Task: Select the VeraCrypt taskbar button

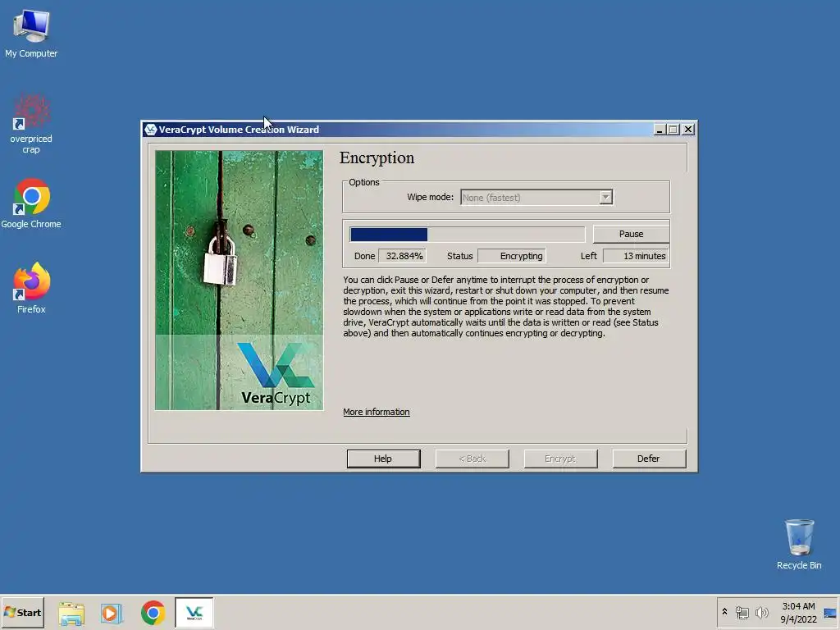Action: (x=194, y=612)
